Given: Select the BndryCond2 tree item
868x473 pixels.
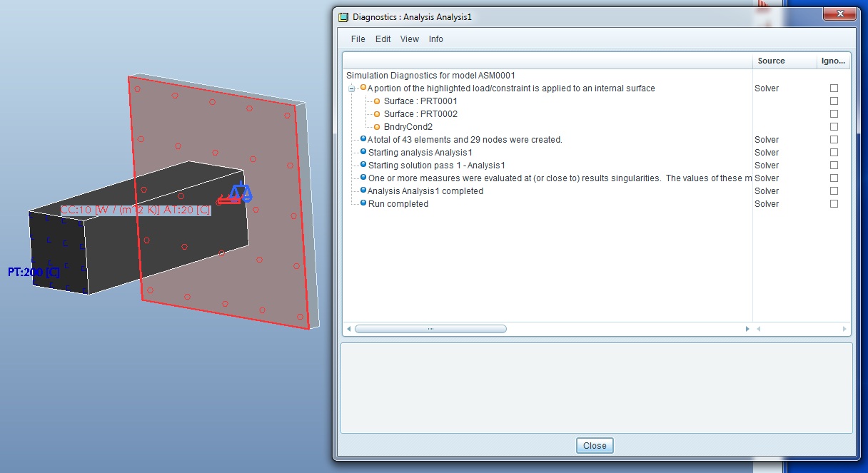Looking at the screenshot, I should coord(408,127).
